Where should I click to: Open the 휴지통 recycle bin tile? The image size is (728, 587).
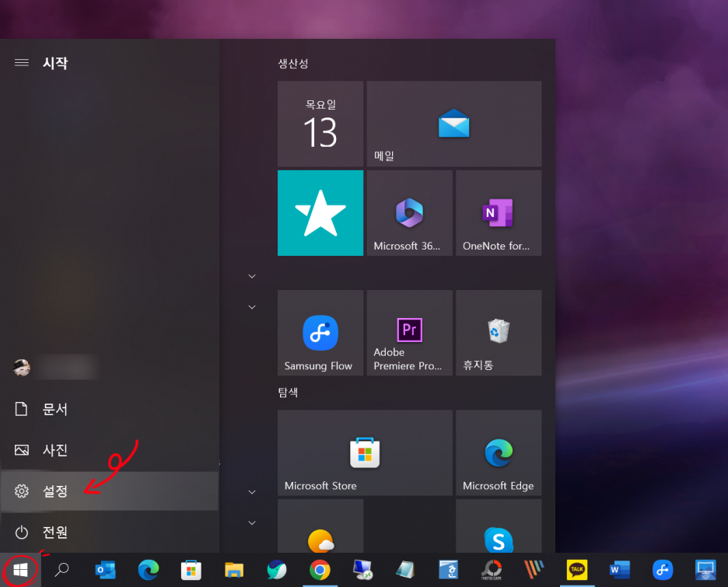499,333
